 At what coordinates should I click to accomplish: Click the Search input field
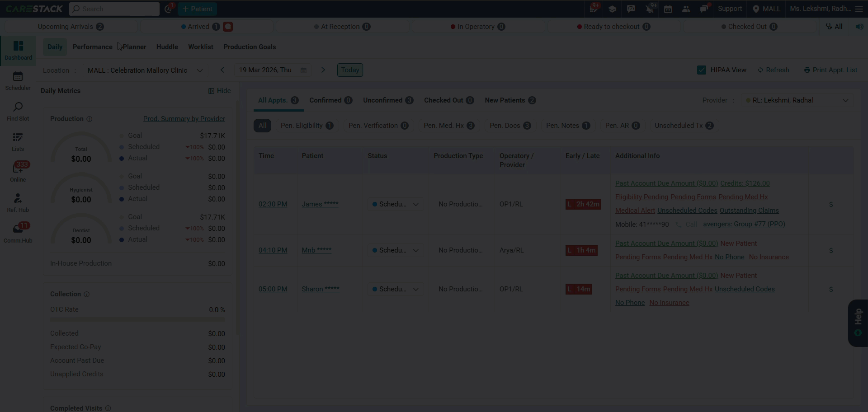(x=114, y=9)
